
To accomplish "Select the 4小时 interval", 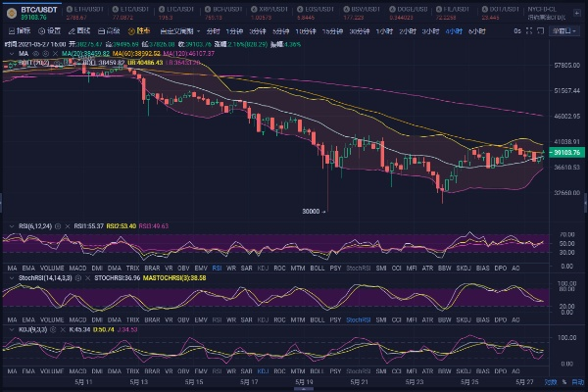I will tap(454, 31).
